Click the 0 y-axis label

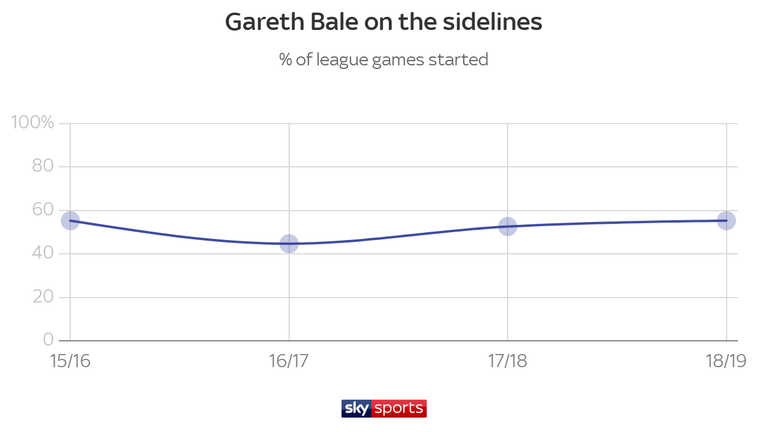[x=48, y=339]
